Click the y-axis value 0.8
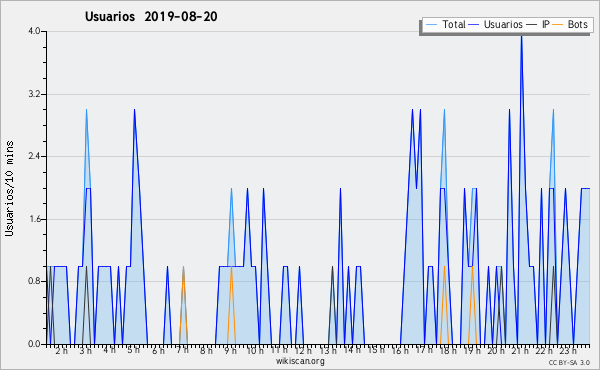Screen dimensions: 600x370 pyautogui.click(x=34, y=282)
